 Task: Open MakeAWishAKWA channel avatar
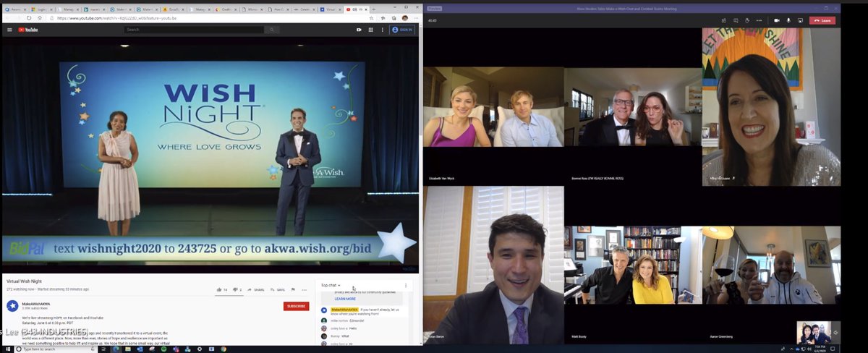pos(12,306)
